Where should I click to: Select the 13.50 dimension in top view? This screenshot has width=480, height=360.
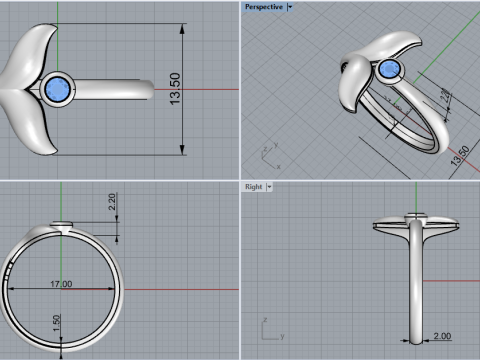coord(175,89)
